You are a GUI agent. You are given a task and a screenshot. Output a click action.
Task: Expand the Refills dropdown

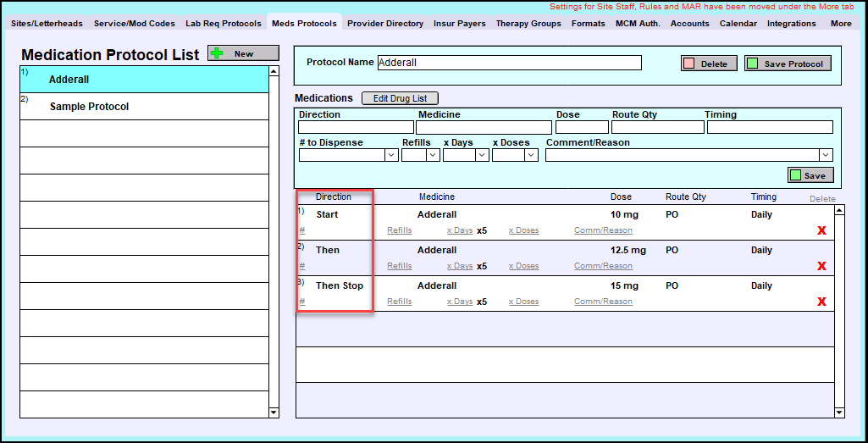[x=433, y=155]
